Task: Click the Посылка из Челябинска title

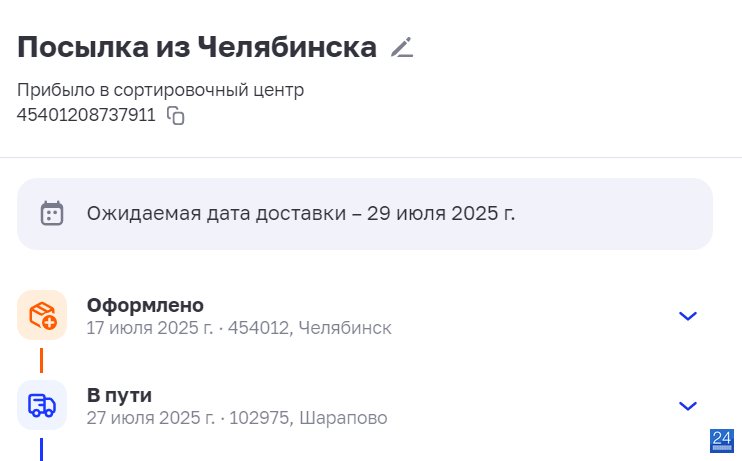Action: (x=197, y=47)
